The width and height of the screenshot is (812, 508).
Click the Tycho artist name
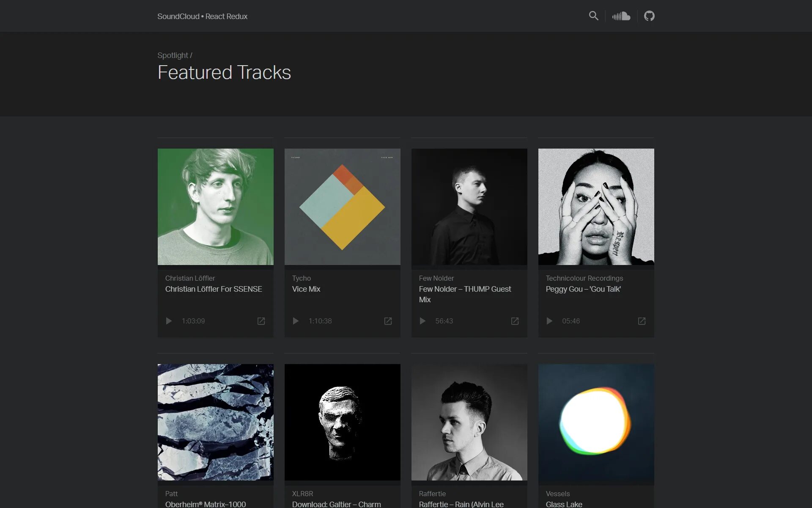coord(301,278)
